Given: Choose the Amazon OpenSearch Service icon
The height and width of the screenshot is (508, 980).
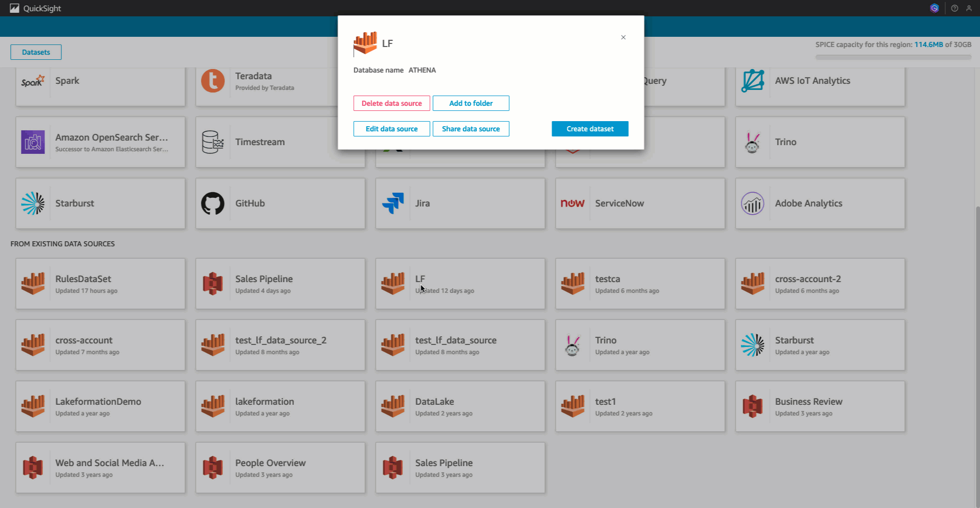Looking at the screenshot, I should coord(33,142).
